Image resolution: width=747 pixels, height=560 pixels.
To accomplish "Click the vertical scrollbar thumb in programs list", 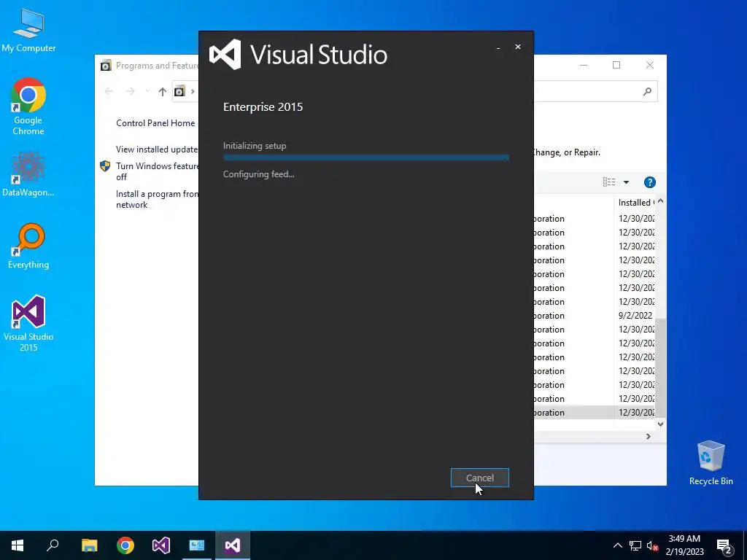I will [x=660, y=368].
